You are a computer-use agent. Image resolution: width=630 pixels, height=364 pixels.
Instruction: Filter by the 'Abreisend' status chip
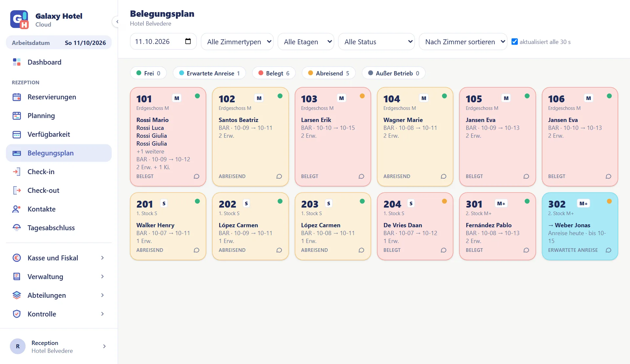[329, 73]
